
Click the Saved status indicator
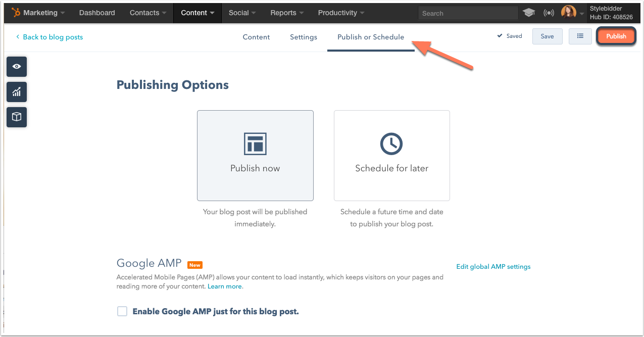click(510, 36)
